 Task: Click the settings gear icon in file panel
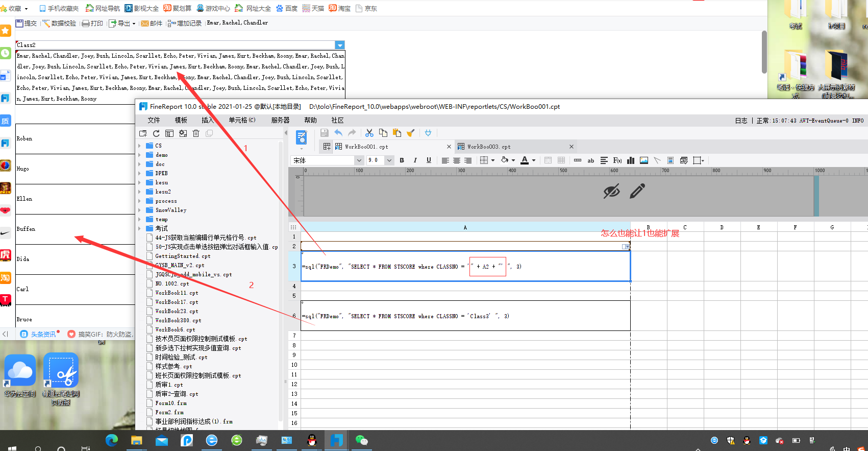click(183, 133)
